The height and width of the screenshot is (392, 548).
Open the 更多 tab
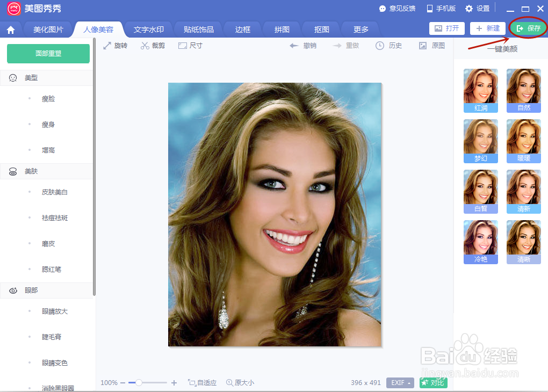pos(360,30)
